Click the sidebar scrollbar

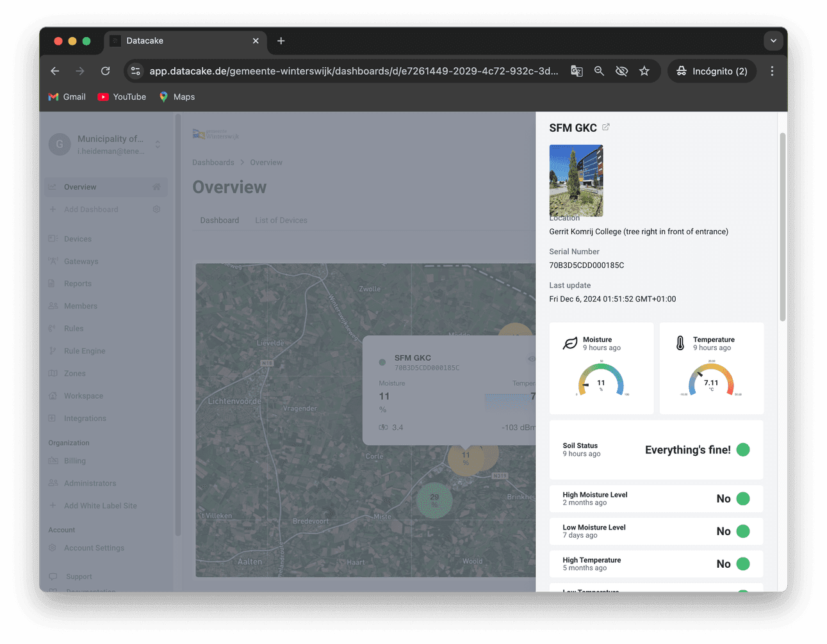(177, 325)
